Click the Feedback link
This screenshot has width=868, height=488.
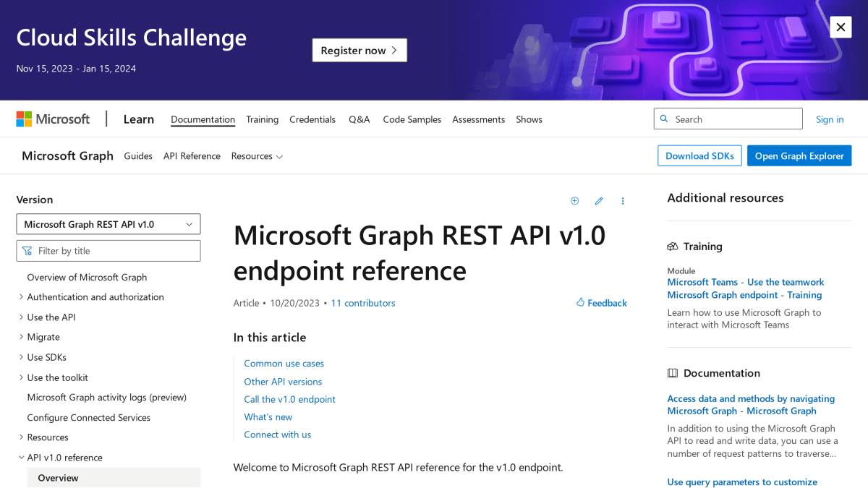tap(602, 303)
